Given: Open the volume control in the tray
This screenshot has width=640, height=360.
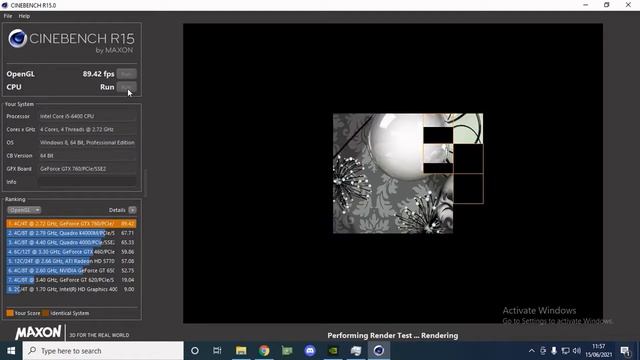Looking at the screenshot, I should (577, 351).
